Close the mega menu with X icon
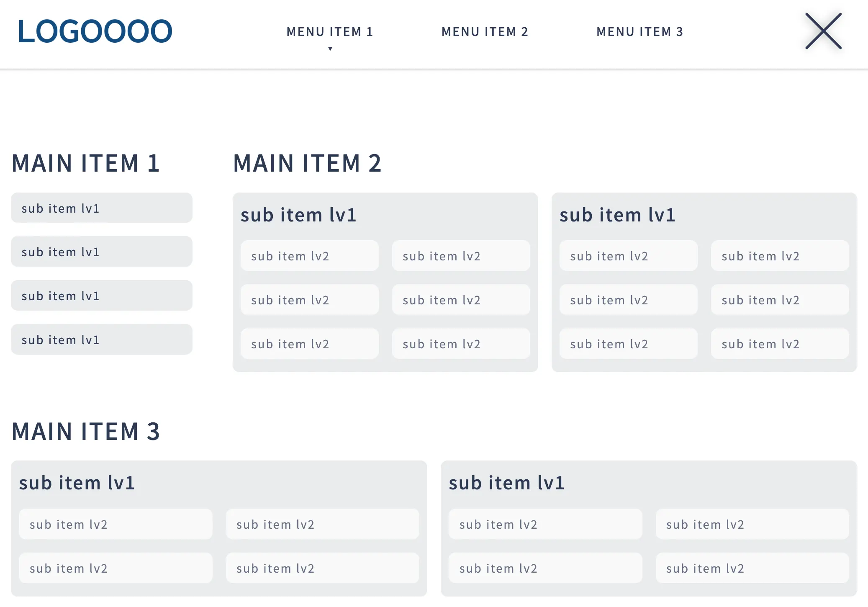Screen dimensions: 868x607 pyautogui.click(x=823, y=31)
